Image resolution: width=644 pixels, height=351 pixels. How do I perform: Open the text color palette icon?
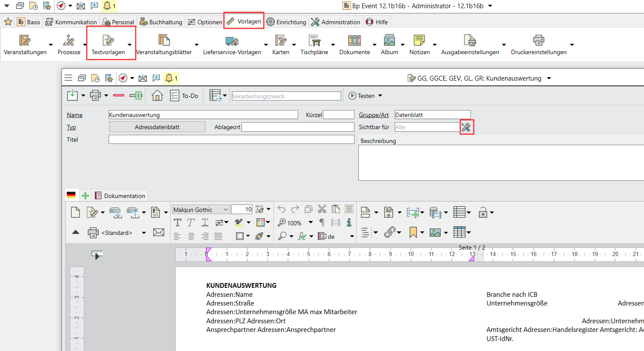point(260,223)
